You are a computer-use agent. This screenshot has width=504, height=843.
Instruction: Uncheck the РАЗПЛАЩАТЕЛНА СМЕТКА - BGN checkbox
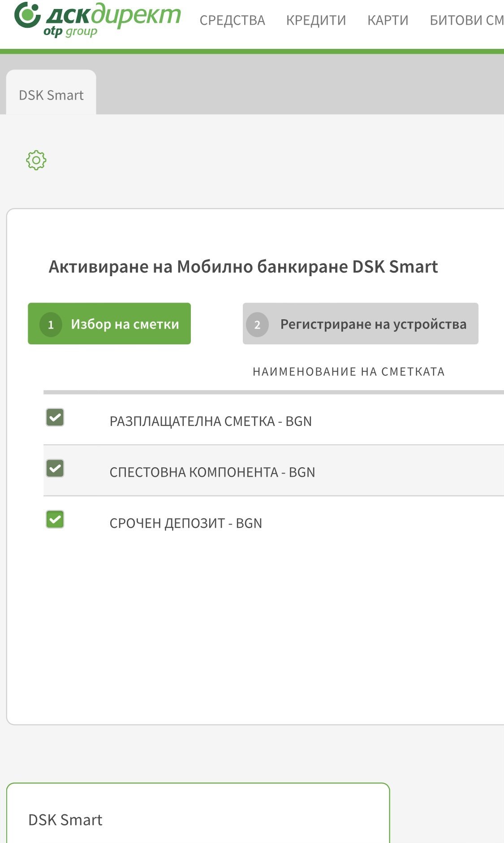[x=55, y=417]
